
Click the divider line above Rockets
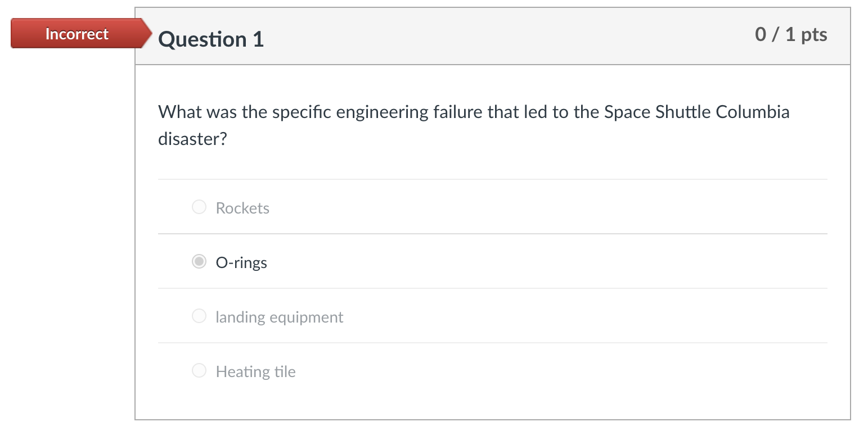pos(492,179)
